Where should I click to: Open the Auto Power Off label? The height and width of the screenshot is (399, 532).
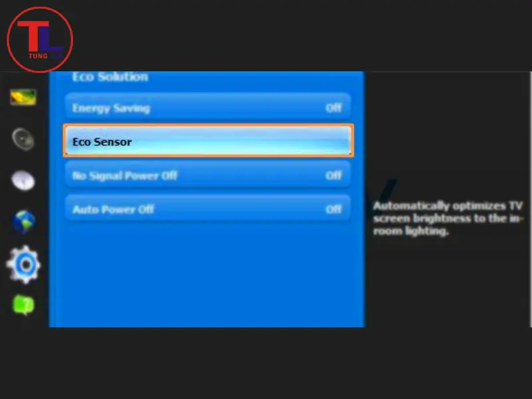click(113, 209)
